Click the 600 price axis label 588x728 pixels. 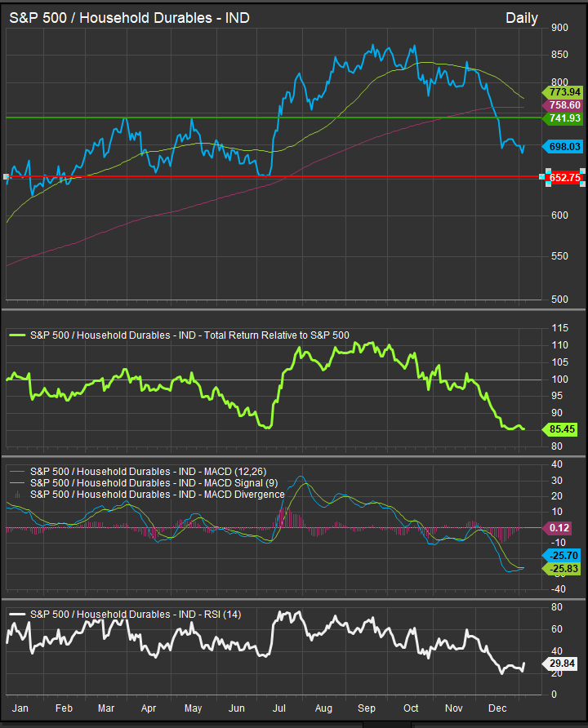[x=559, y=215]
